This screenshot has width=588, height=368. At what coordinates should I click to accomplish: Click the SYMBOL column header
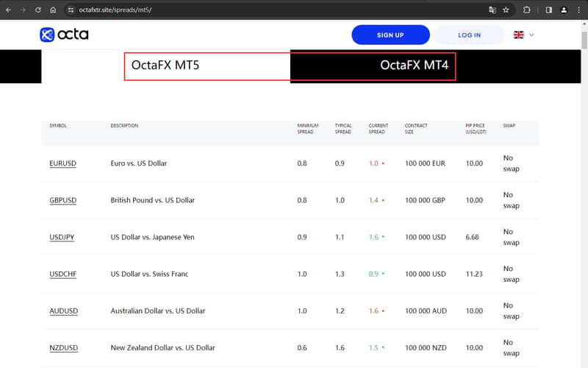58,125
